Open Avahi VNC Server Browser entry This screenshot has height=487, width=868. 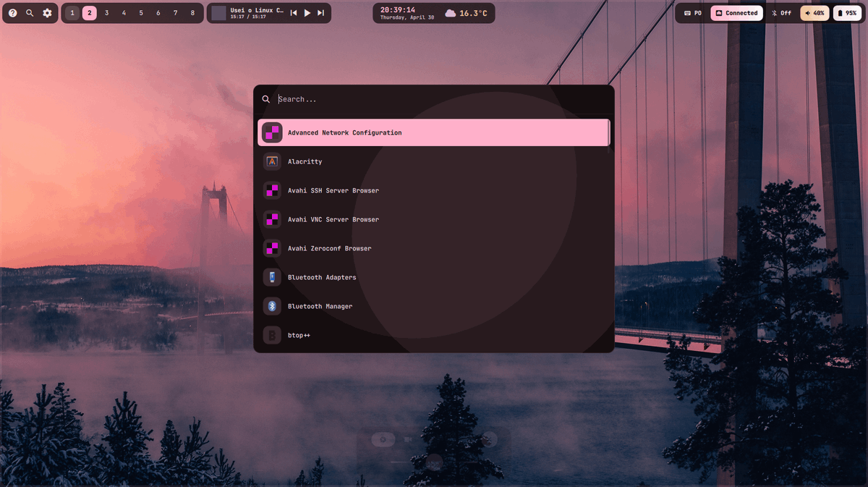pos(433,219)
